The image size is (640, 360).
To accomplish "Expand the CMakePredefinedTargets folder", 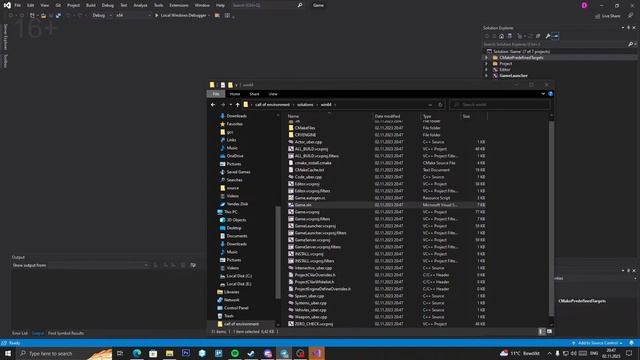I will click(486, 58).
